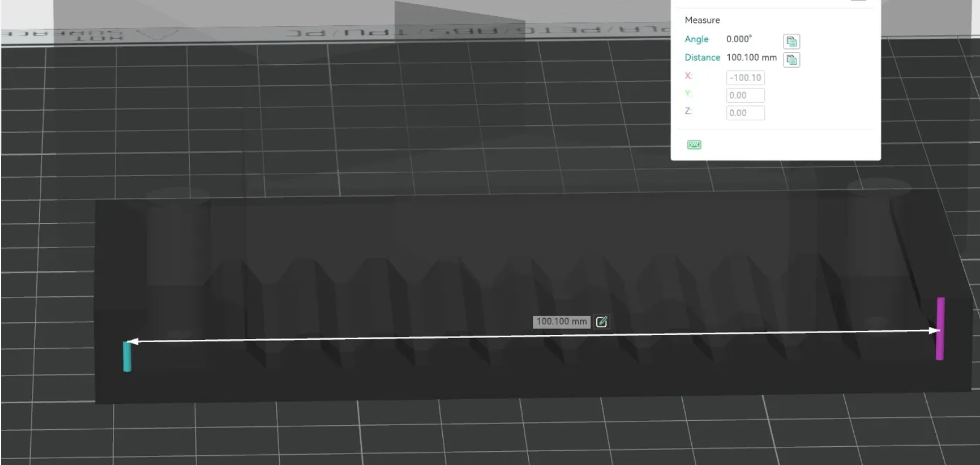Click the Distance label in Measure panel

[x=702, y=57]
